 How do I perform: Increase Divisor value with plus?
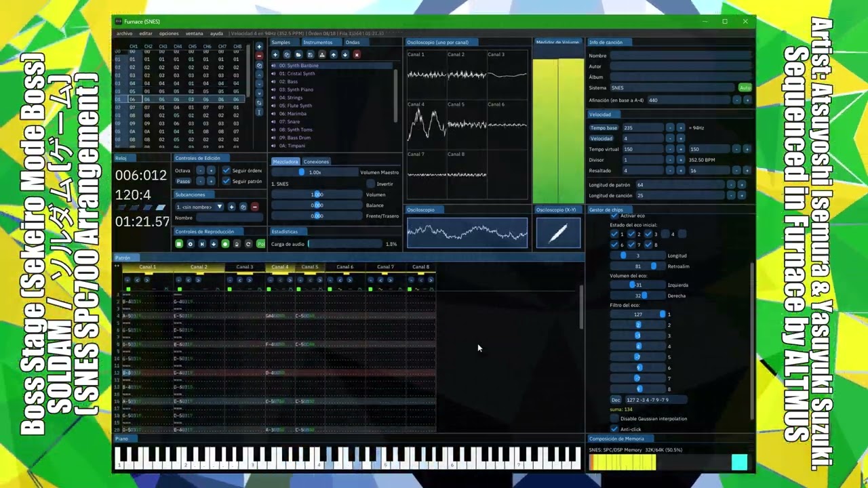[x=680, y=160]
